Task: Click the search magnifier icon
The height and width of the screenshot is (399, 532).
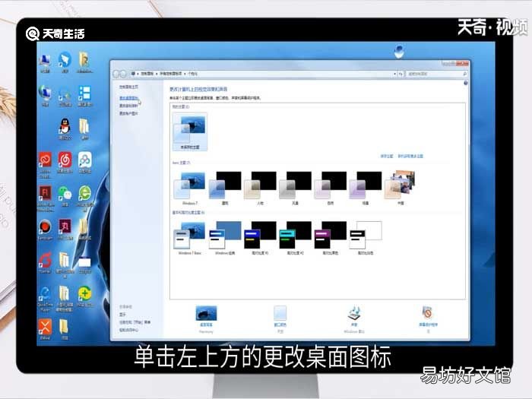Action: click(x=464, y=74)
